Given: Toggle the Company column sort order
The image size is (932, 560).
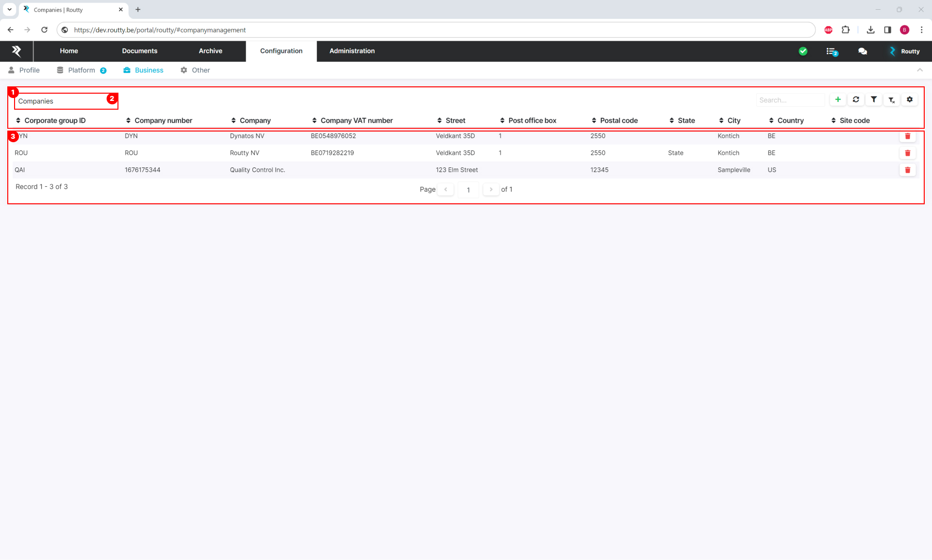Looking at the screenshot, I should tap(255, 120).
